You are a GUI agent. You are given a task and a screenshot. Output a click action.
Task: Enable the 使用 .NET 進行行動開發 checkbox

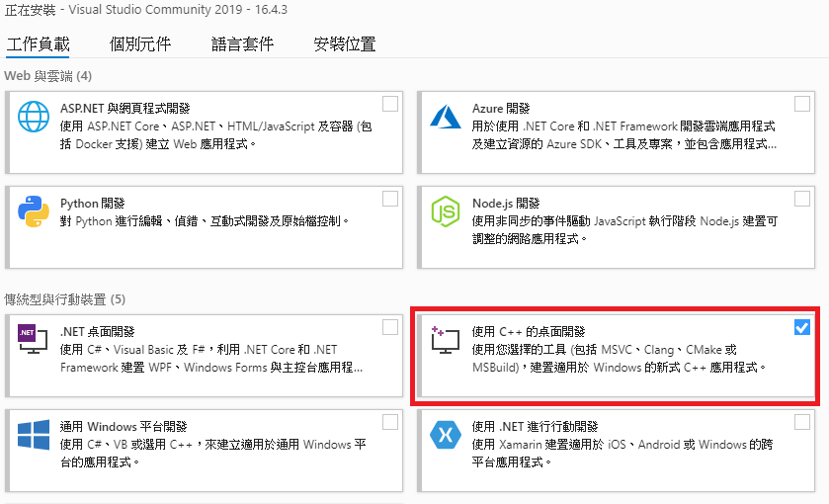pyautogui.click(x=802, y=422)
